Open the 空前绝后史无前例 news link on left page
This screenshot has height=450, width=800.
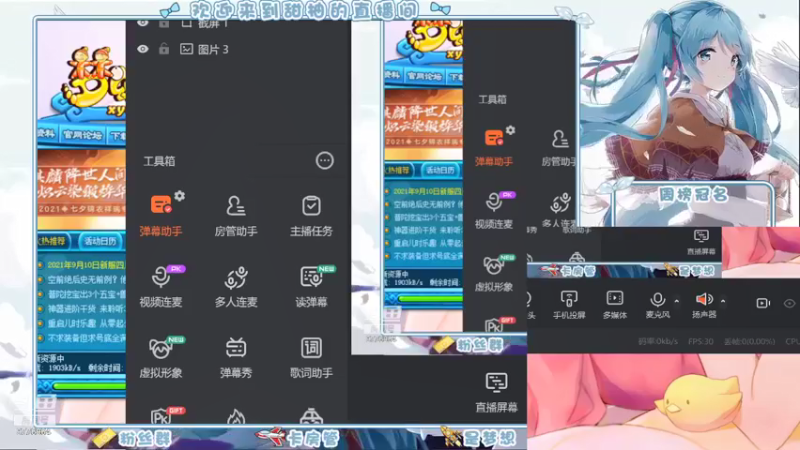pos(85,280)
